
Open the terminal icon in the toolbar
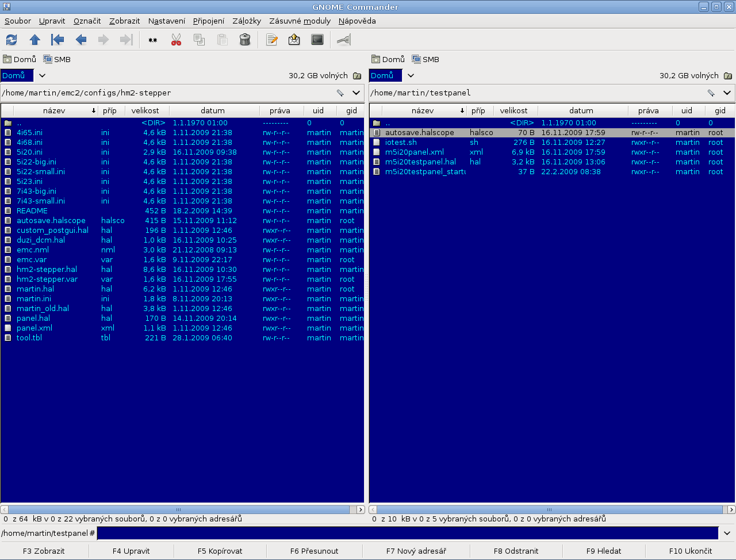317,40
